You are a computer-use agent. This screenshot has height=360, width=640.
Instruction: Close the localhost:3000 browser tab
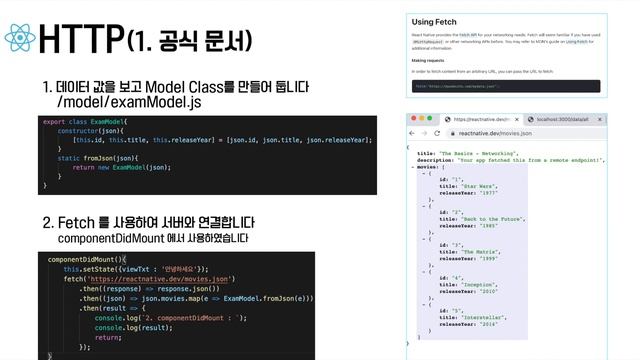click(x=600, y=119)
